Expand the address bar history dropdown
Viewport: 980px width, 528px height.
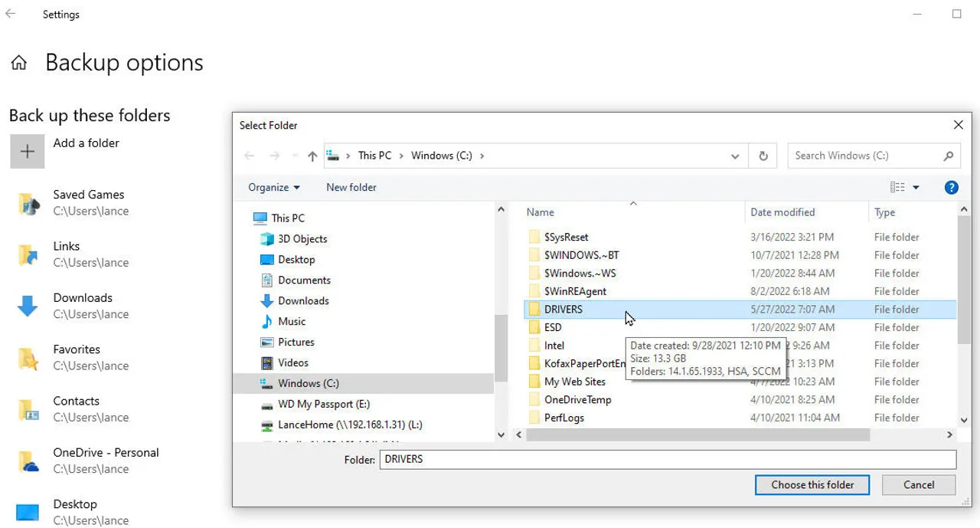735,156
